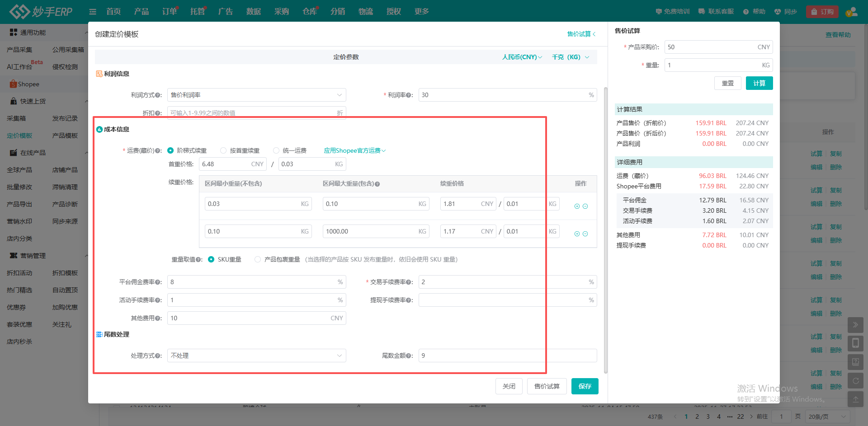Click the 其他费用 input field
Image resolution: width=868 pixels, height=426 pixels.
249,318
